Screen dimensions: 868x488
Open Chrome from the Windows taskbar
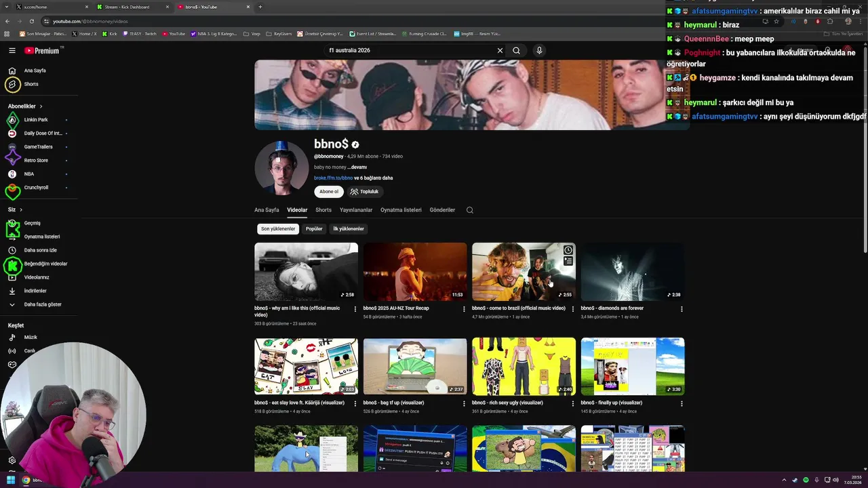pos(26,480)
